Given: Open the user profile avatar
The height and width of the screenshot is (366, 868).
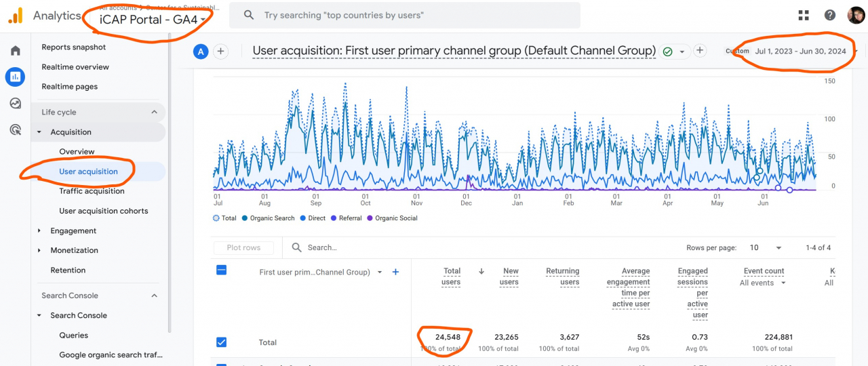Looking at the screenshot, I should pyautogui.click(x=856, y=15).
